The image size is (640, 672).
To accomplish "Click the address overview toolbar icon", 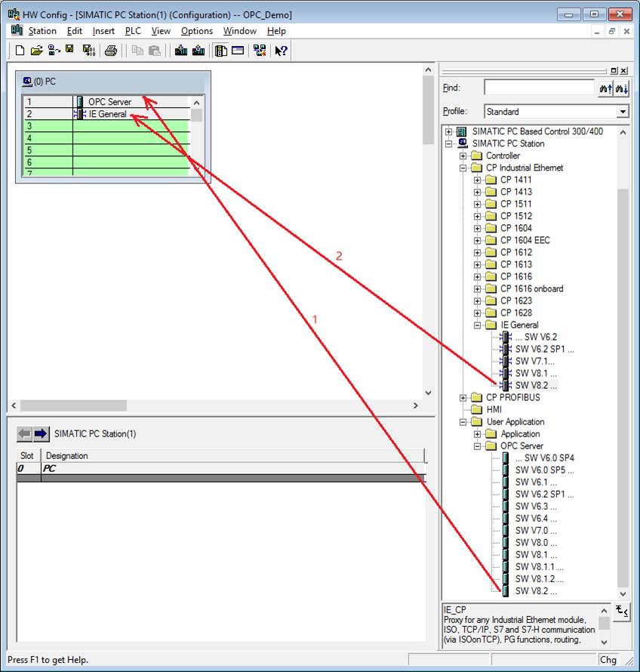I will [x=238, y=51].
